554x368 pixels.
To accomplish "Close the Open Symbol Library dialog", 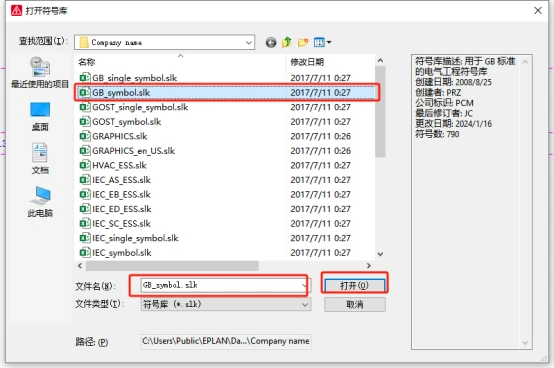I will tap(538, 11).
